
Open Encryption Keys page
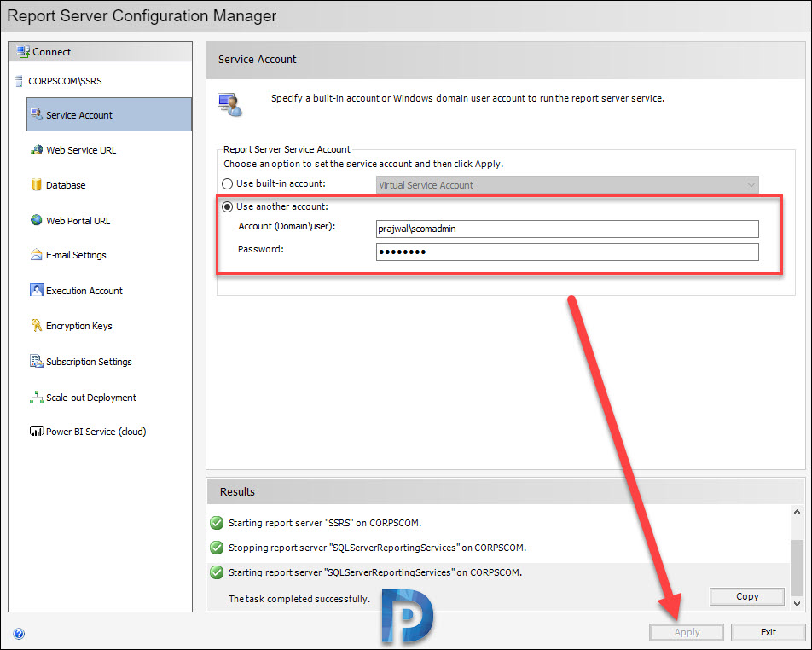coord(79,326)
